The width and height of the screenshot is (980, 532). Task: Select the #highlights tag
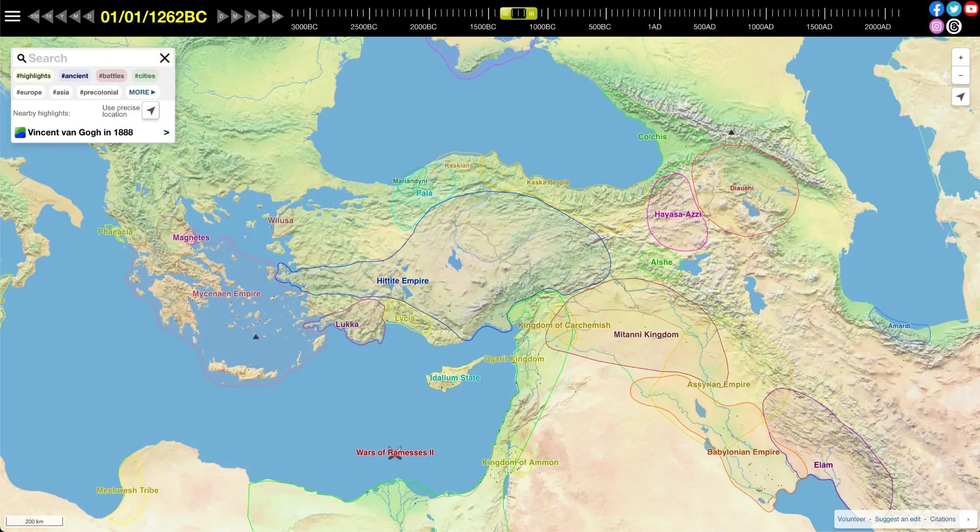[x=33, y=76]
